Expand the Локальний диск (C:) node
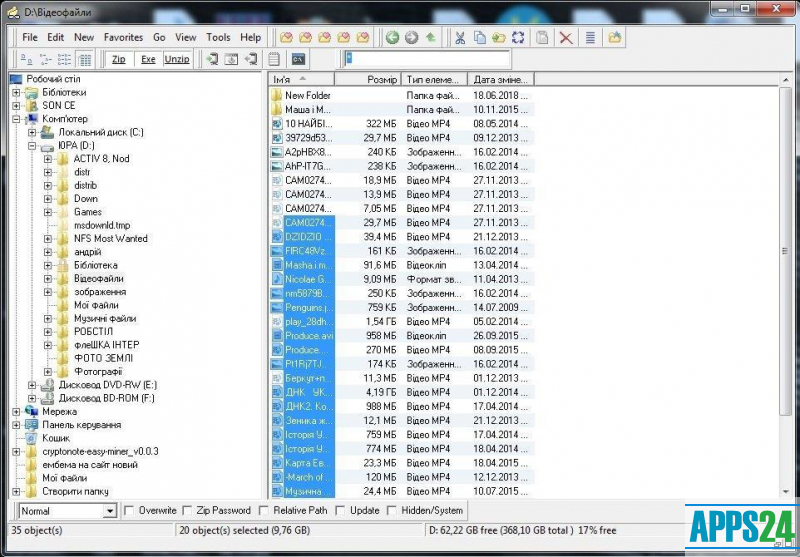 32,132
